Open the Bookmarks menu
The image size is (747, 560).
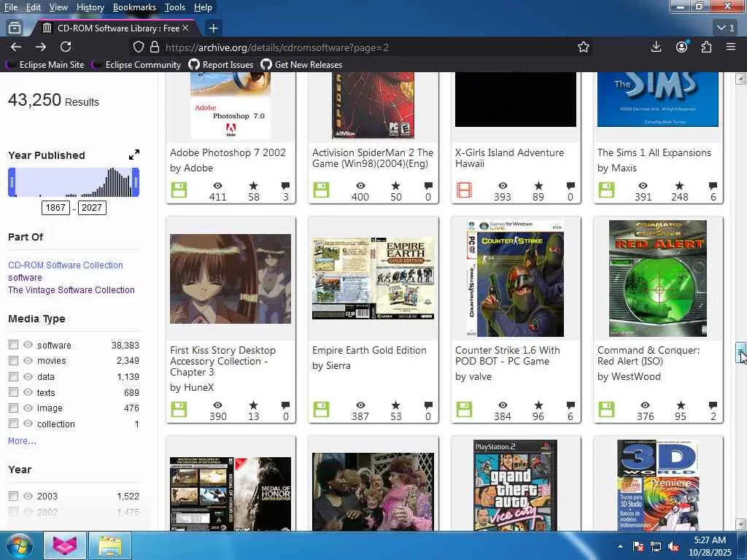pyautogui.click(x=134, y=7)
